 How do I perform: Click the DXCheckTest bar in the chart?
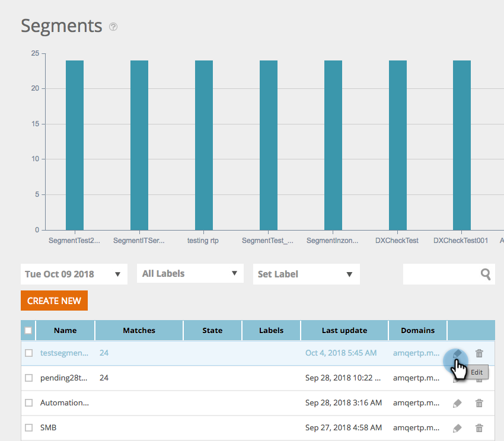pyautogui.click(x=398, y=145)
